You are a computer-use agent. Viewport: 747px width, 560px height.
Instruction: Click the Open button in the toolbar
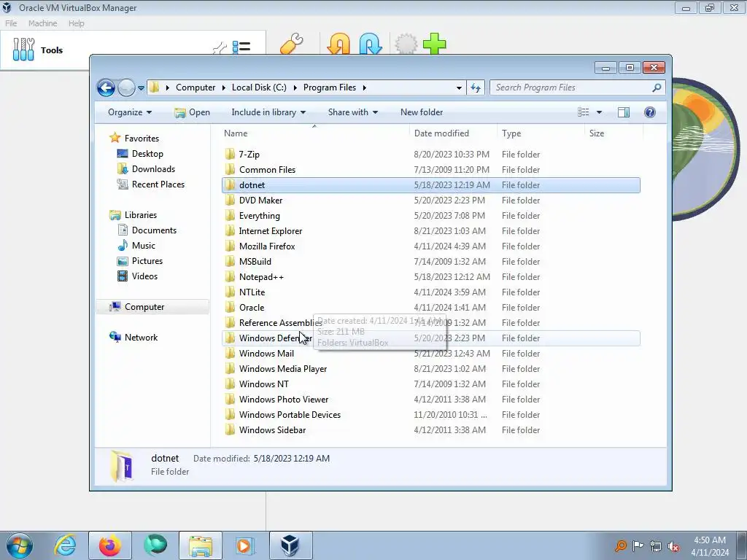(193, 112)
